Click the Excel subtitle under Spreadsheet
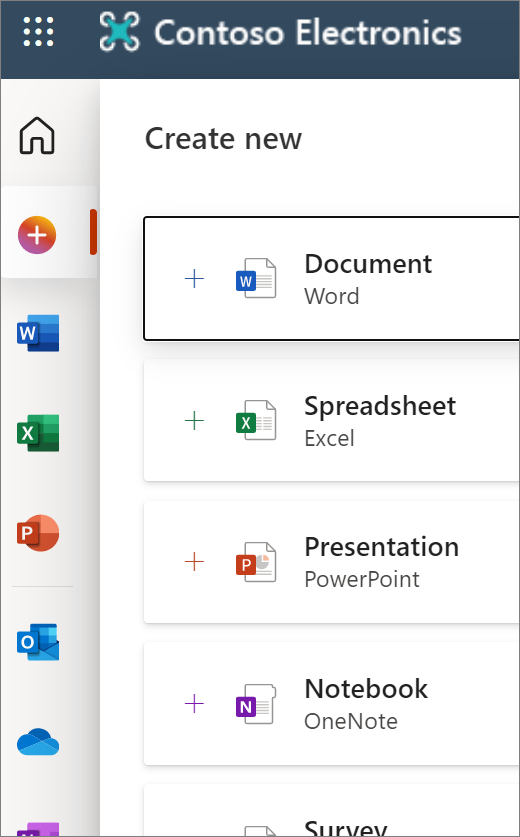Image resolution: width=520 pixels, height=837 pixels. (x=329, y=438)
